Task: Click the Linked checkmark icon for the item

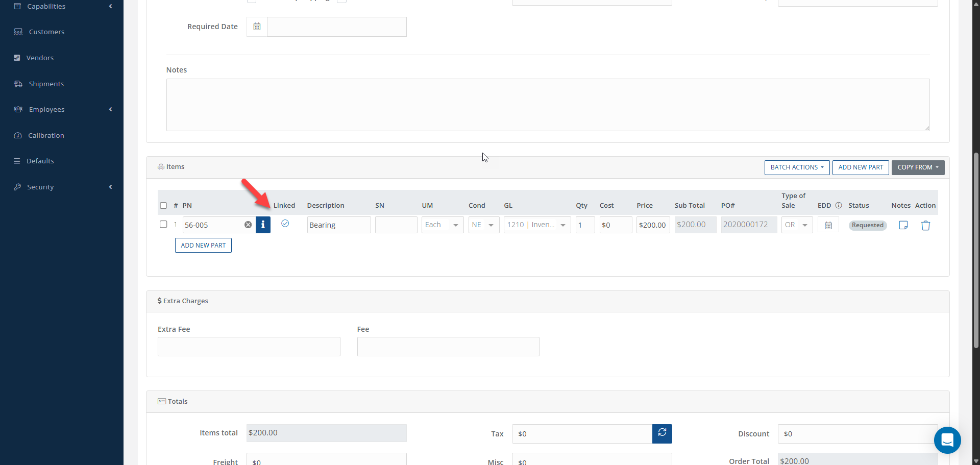Action: 285,224
